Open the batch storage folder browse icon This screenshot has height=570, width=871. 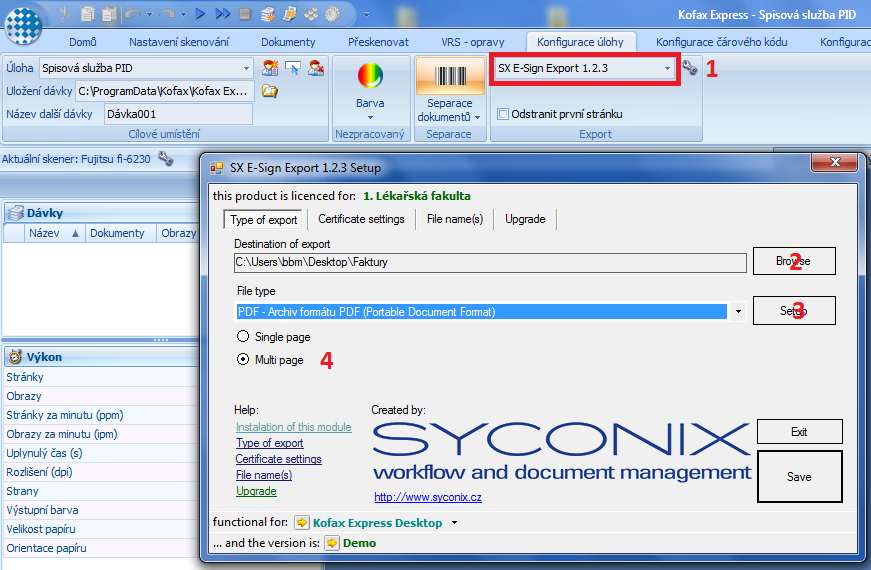point(270,91)
